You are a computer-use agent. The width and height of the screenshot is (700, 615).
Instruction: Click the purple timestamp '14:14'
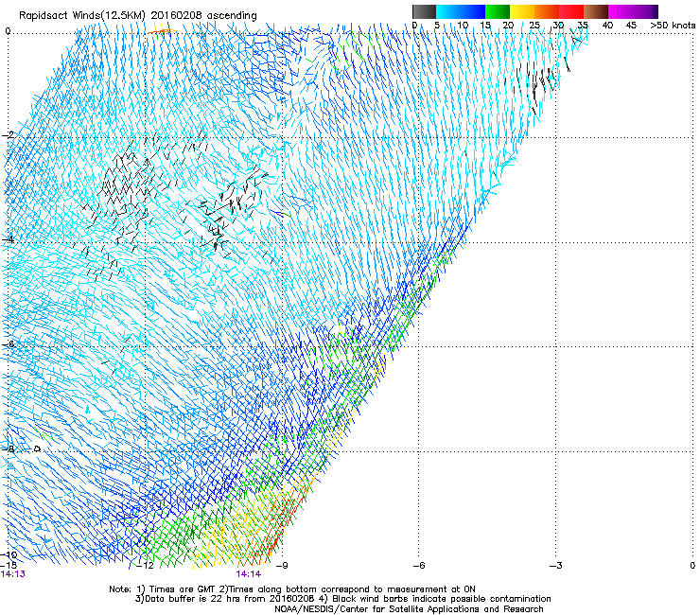249,574
